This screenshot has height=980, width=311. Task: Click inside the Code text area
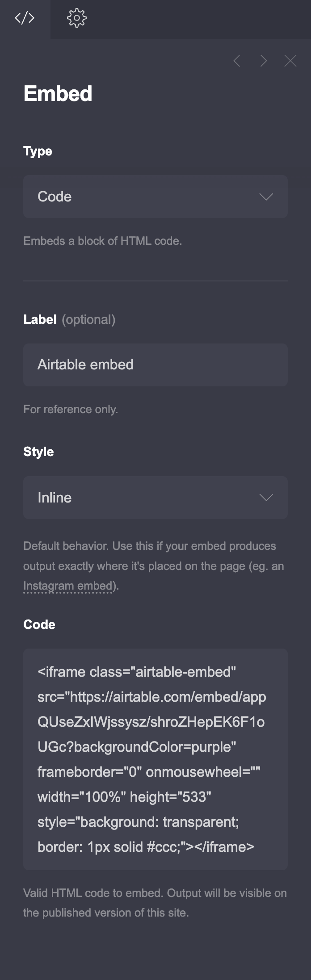[x=155, y=759]
